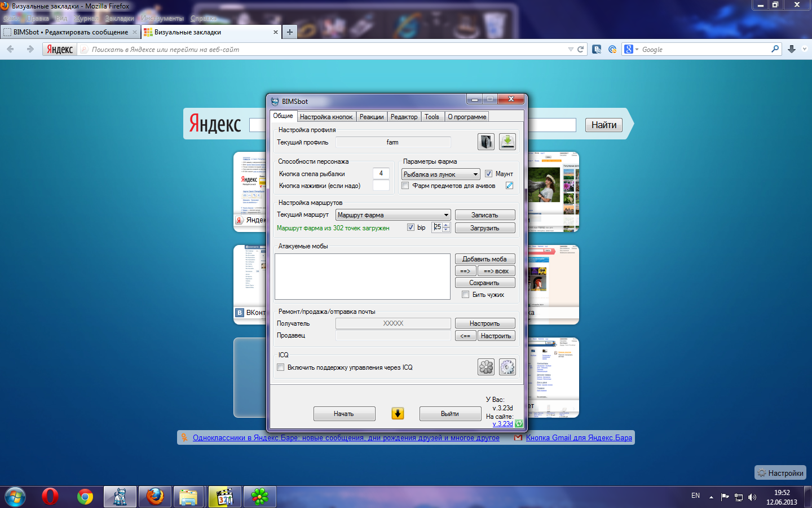Screen dimensions: 812x508
Task: Open ICQ settings with the gear icon
Action: pyautogui.click(x=507, y=367)
